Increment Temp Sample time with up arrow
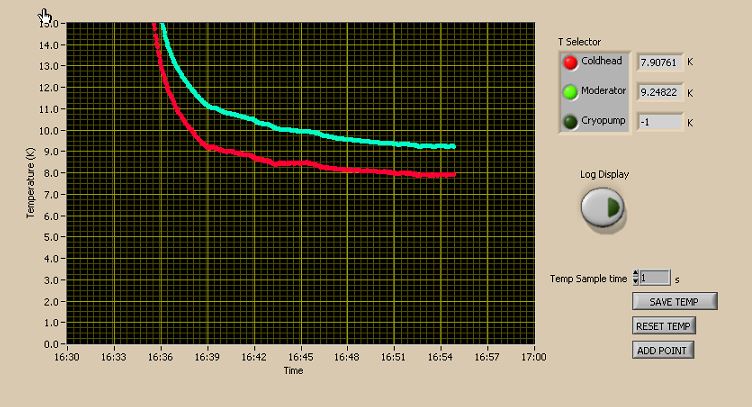The height and width of the screenshot is (407, 752). (x=635, y=274)
